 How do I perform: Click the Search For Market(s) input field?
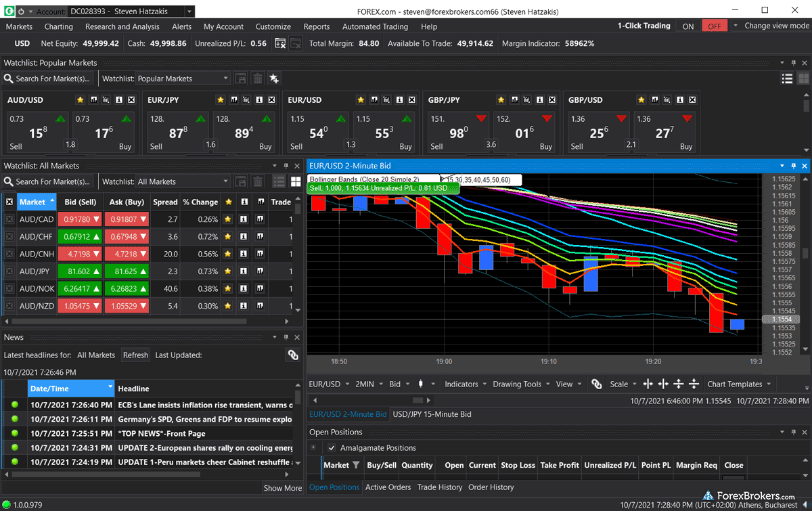(47, 78)
